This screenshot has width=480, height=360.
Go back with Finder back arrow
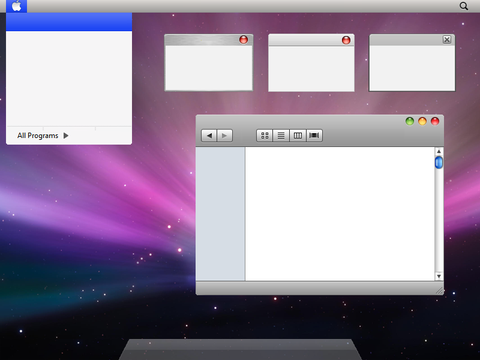(x=209, y=135)
